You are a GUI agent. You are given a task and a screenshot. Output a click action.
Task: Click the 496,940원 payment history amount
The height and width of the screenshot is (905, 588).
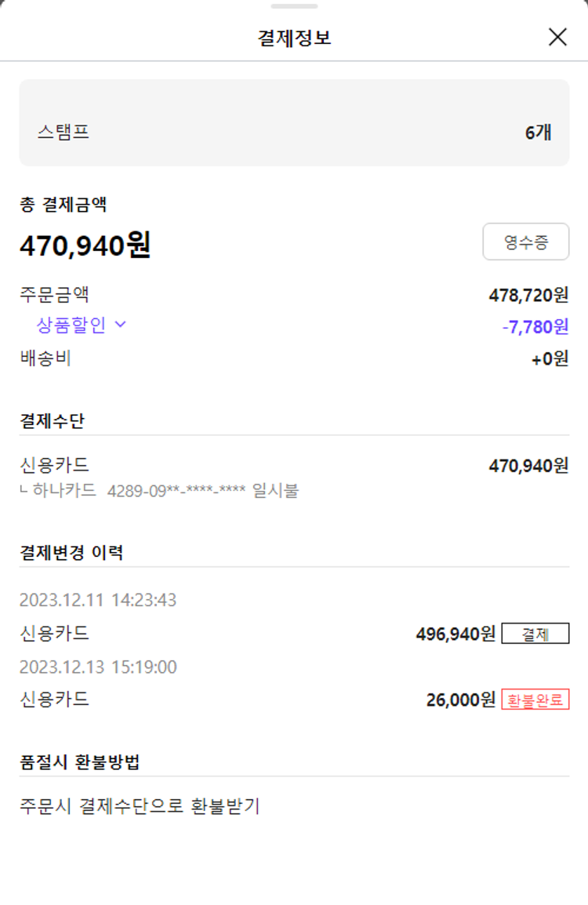456,634
